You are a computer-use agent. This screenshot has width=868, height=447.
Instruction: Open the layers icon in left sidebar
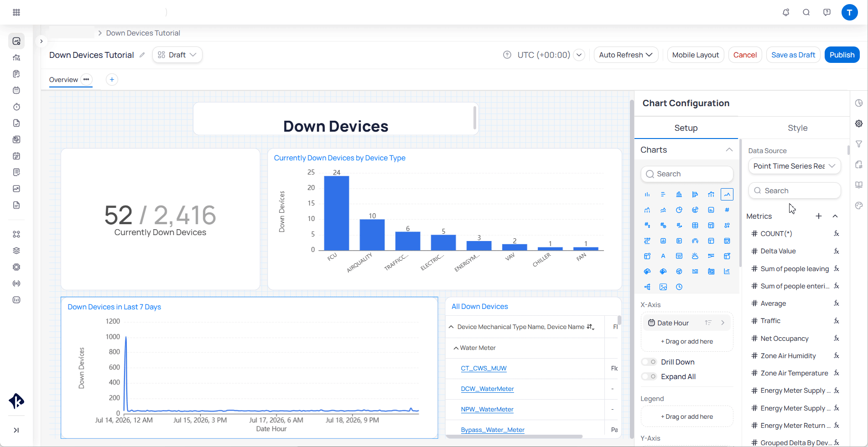point(16,251)
